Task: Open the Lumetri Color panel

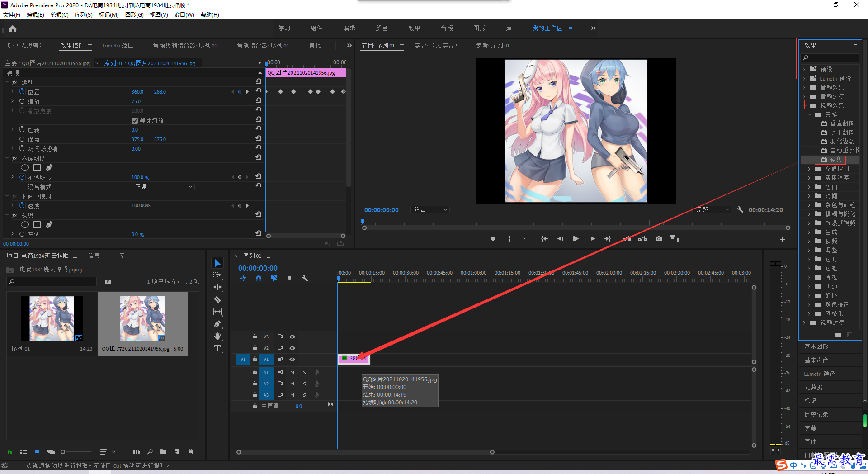Action: click(820, 374)
